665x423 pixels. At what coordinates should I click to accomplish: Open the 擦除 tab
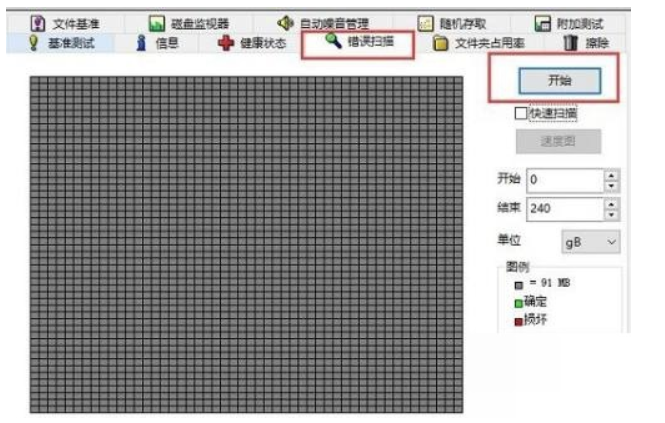[586, 43]
